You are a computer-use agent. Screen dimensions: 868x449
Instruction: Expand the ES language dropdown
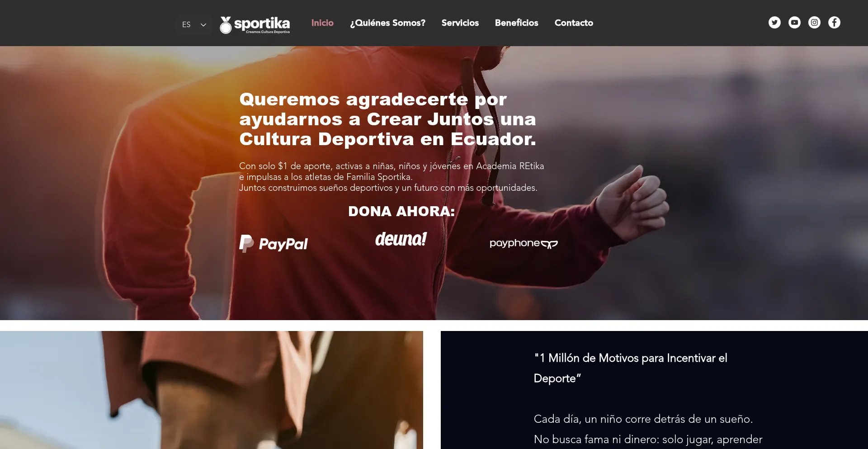(x=194, y=24)
